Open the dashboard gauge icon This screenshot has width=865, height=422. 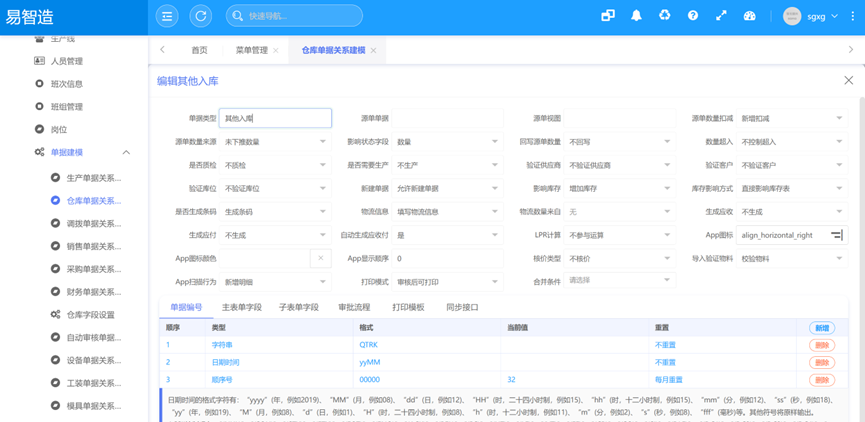pyautogui.click(x=749, y=16)
